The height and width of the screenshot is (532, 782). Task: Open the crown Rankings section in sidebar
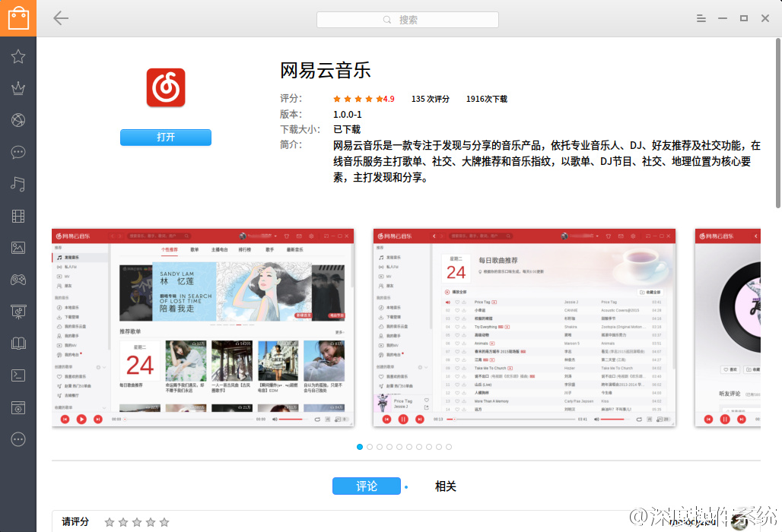pos(18,88)
